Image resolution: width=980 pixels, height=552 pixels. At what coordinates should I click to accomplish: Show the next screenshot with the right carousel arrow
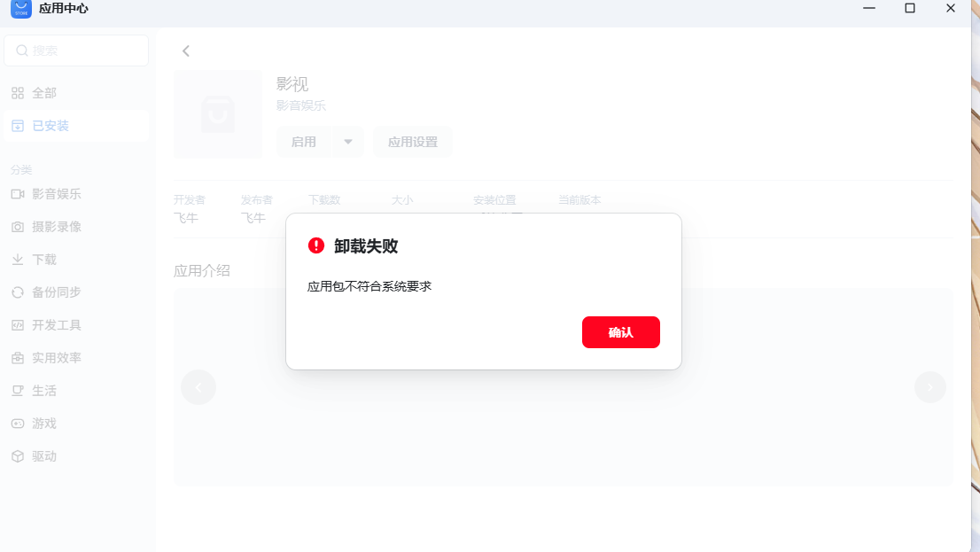(930, 387)
